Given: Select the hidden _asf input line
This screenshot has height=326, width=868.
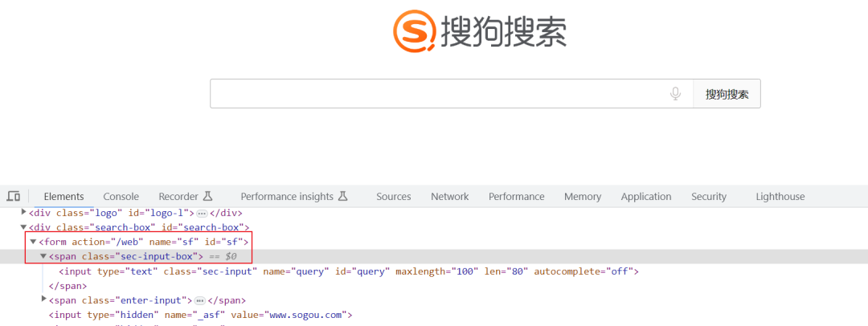Looking at the screenshot, I should [200, 315].
